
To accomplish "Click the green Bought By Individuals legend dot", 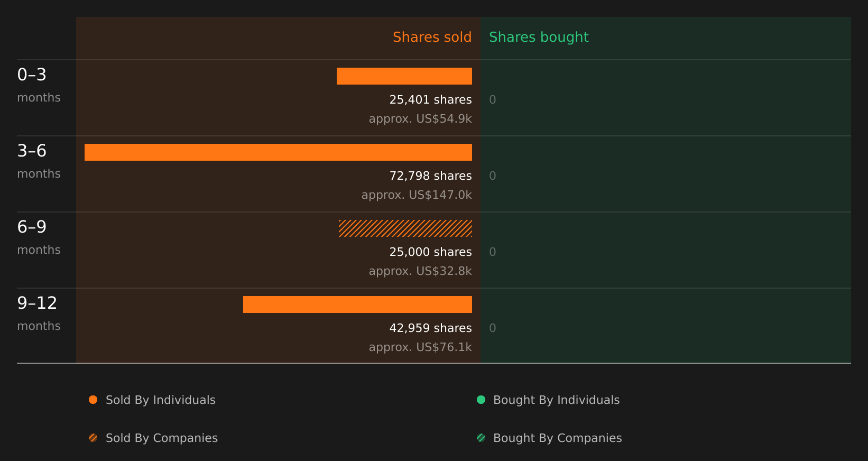I will (481, 400).
